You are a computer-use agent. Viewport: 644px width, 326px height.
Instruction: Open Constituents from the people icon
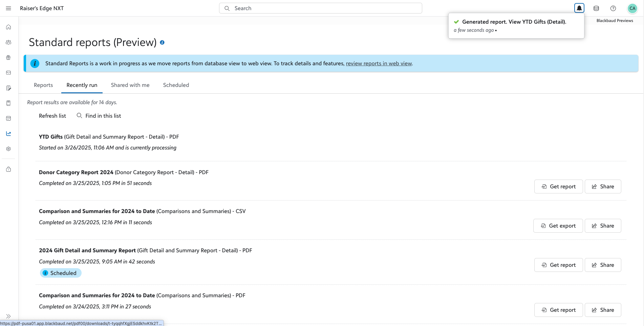click(x=8, y=42)
